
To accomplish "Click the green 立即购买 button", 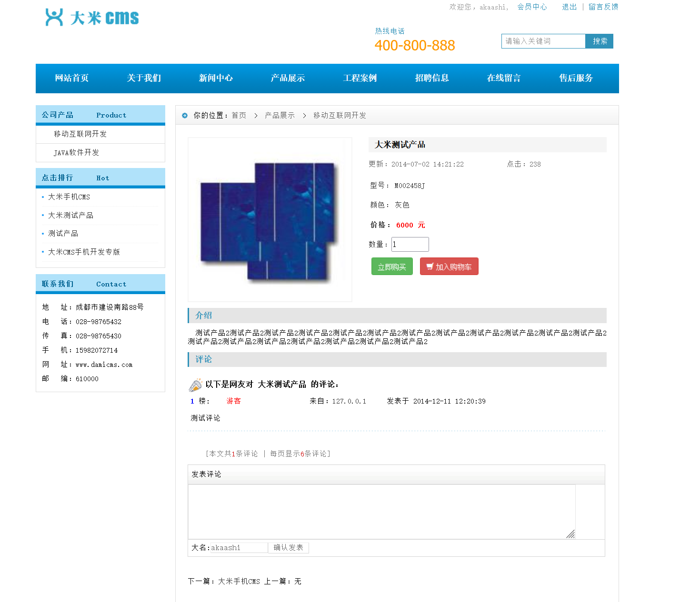I will click(392, 267).
